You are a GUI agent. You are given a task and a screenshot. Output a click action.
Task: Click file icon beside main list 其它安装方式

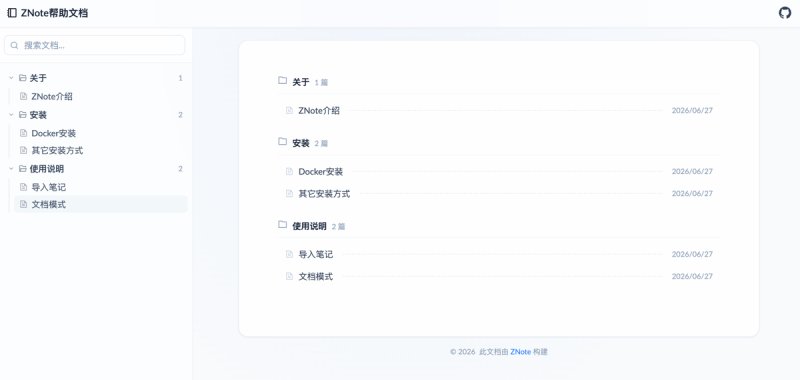pyautogui.click(x=289, y=193)
